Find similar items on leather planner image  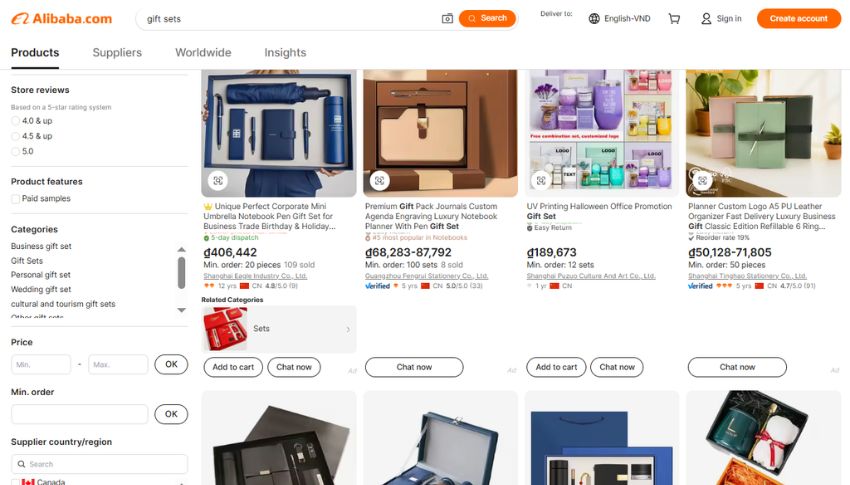coord(703,180)
